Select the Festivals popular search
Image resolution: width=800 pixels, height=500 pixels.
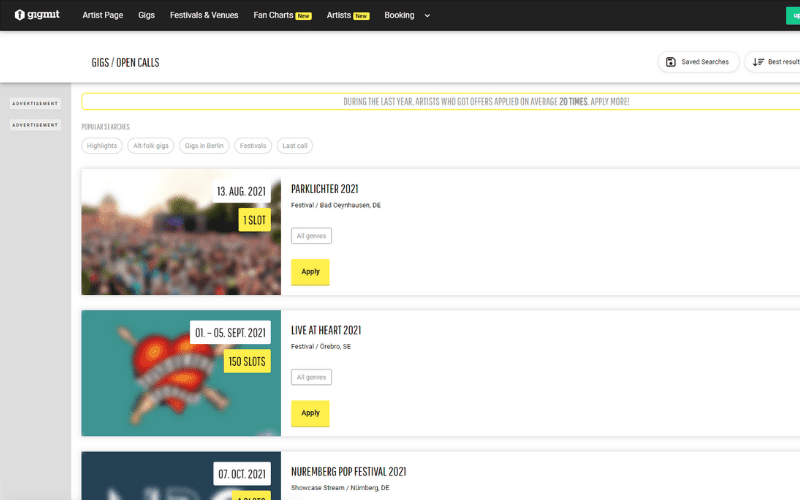(253, 146)
